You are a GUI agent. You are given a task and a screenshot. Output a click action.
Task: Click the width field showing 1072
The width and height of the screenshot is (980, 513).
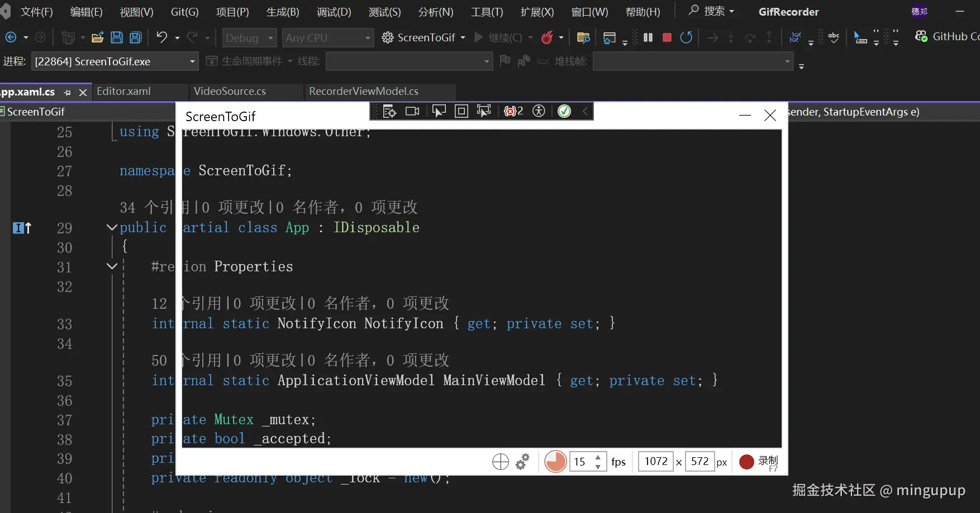[x=656, y=462]
